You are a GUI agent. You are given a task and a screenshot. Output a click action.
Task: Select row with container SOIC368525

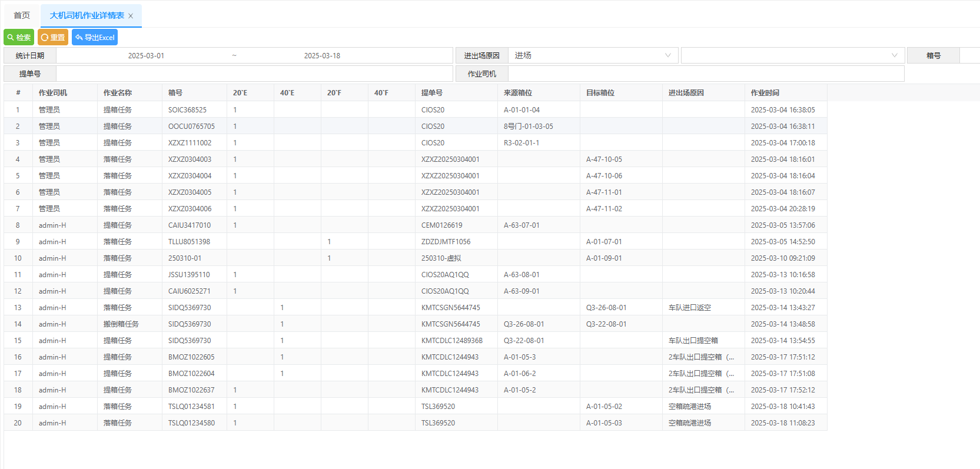point(187,109)
